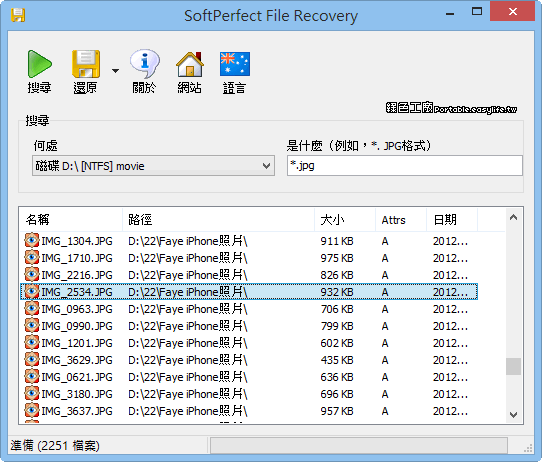Open the restore button dropdown arrow

(x=115, y=71)
